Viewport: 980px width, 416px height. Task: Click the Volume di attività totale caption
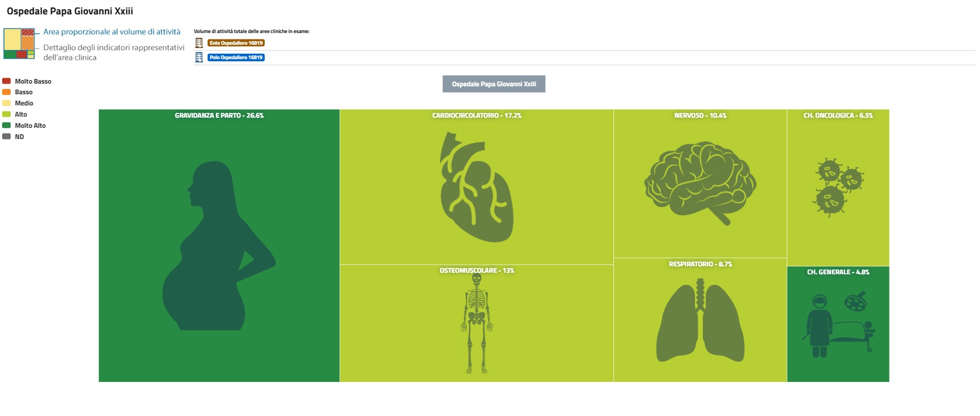[252, 31]
